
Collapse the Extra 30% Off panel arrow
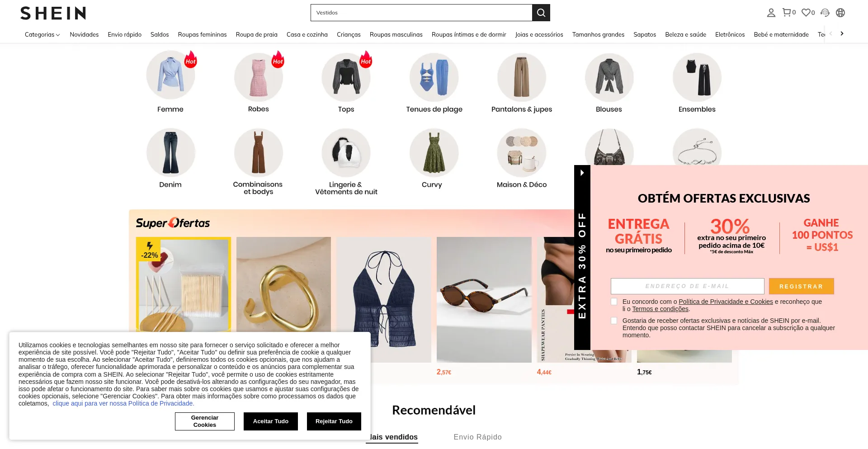click(582, 173)
